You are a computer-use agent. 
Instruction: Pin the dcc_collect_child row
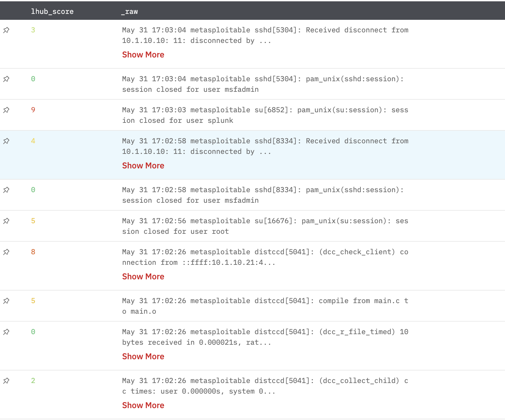[6, 381]
